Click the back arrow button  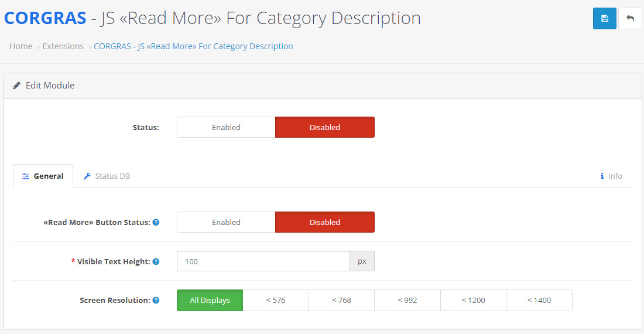point(630,19)
